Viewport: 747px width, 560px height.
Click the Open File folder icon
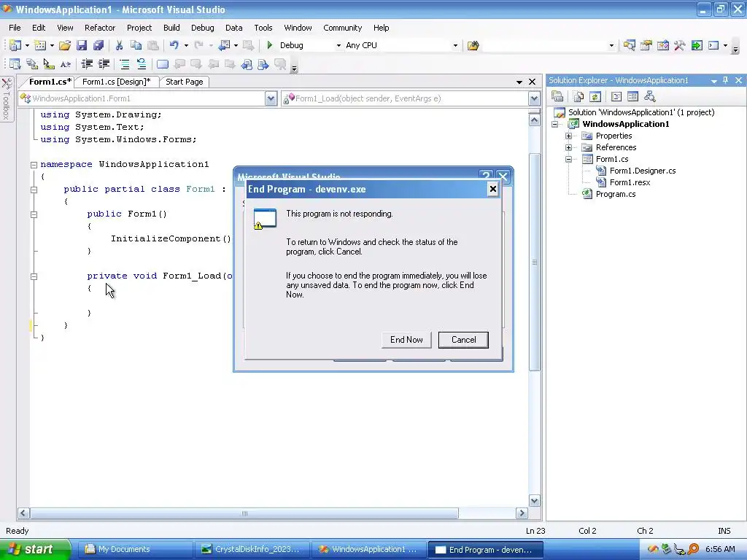65,45
